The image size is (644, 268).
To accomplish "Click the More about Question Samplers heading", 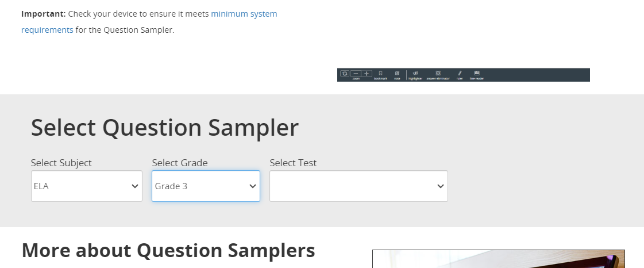I will pos(168,250).
